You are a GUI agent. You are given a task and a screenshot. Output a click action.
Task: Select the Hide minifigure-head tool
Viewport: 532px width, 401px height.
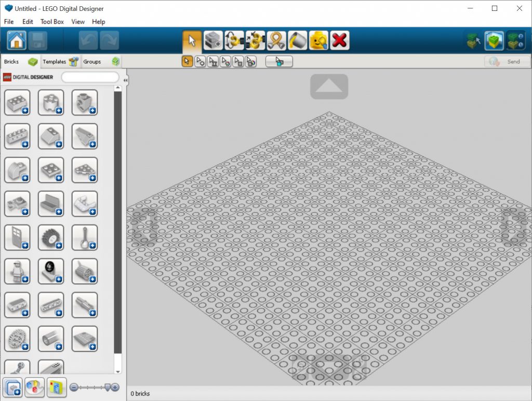coord(318,41)
